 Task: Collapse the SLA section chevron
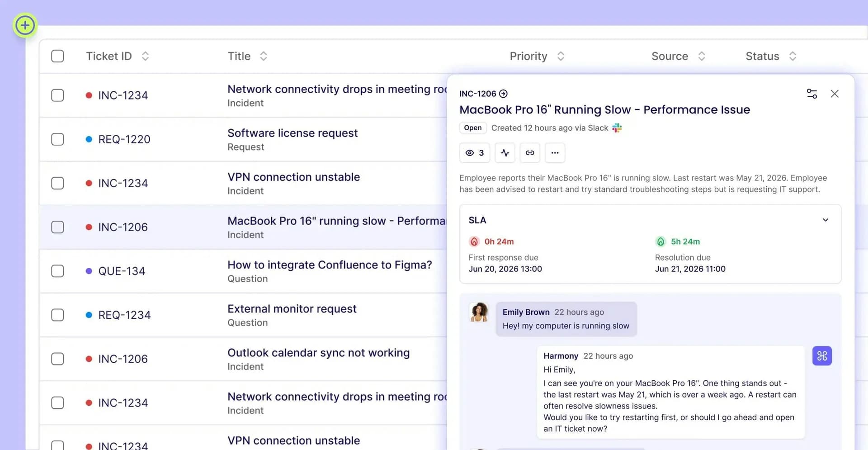pos(826,220)
